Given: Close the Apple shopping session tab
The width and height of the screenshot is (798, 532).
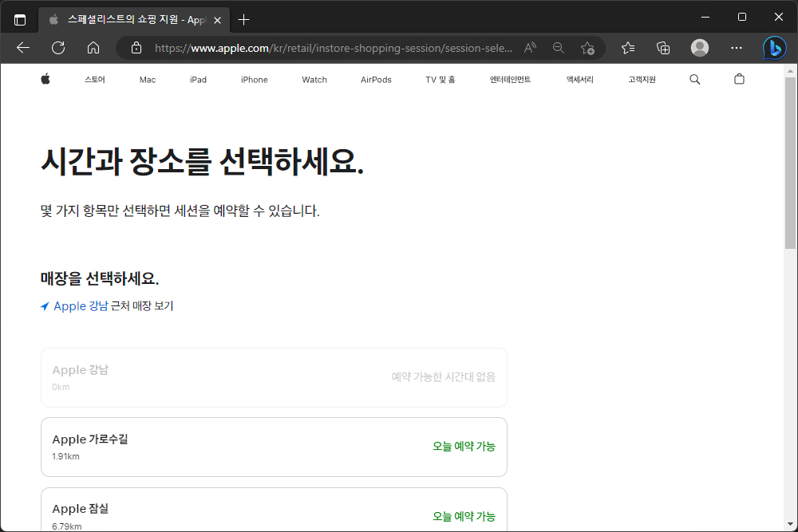Looking at the screenshot, I should click(217, 21).
